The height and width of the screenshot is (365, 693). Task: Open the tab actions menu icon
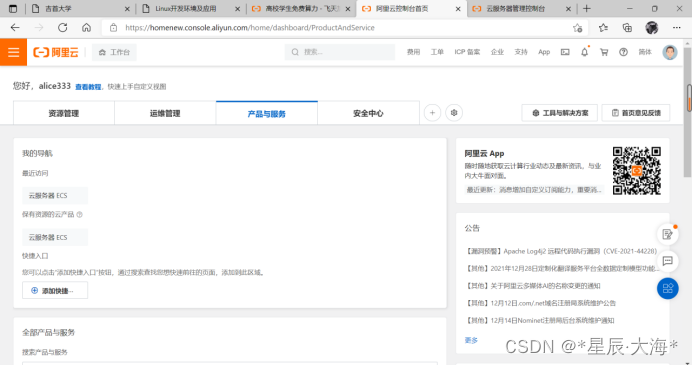point(13,8)
